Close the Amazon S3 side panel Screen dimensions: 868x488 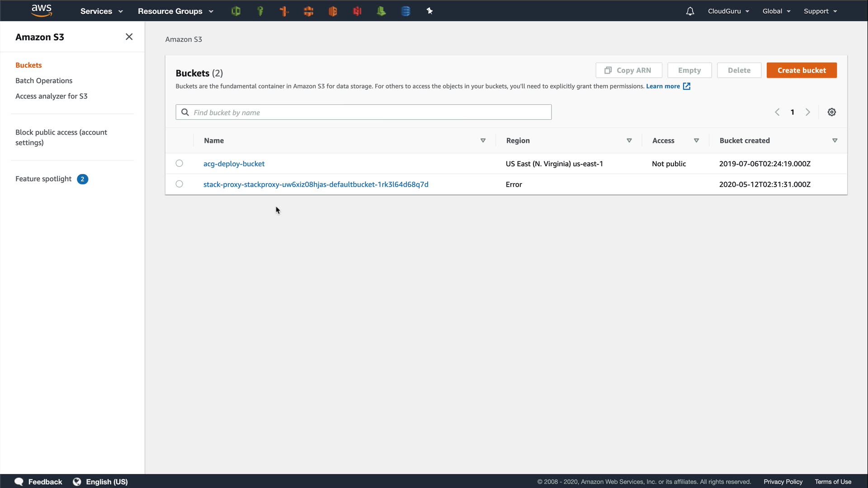click(129, 37)
